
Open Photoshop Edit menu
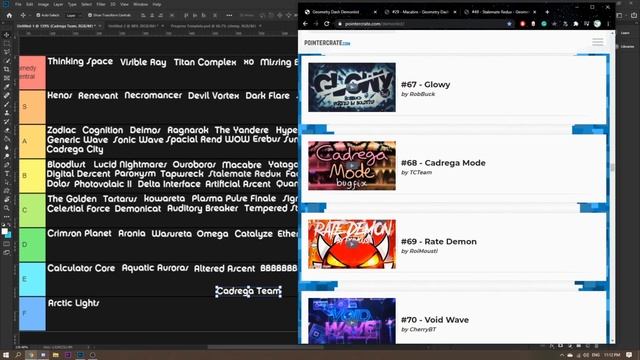pos(30,4)
